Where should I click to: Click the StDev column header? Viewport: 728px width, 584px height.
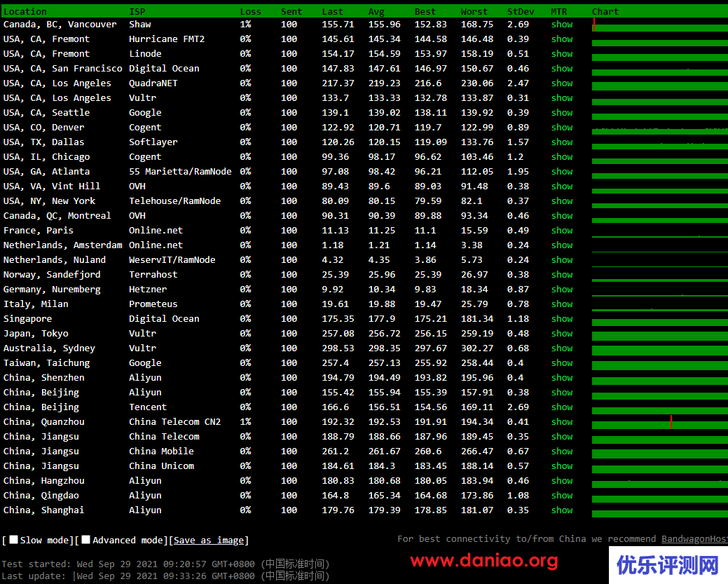tap(521, 12)
